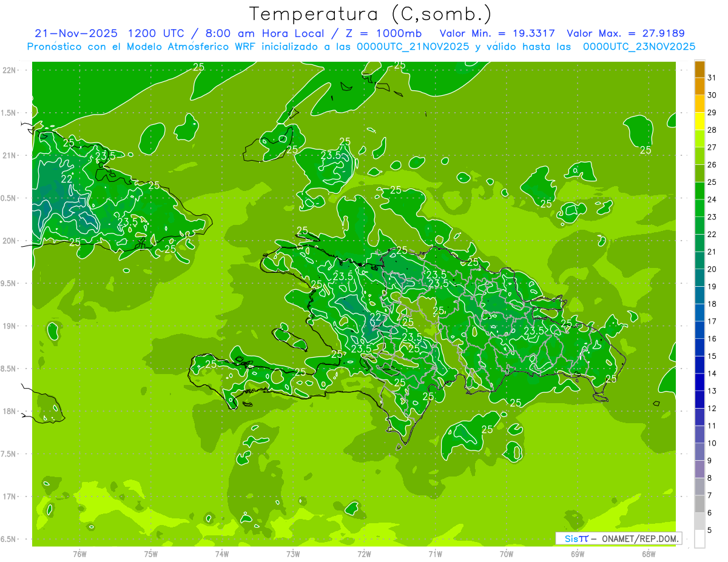Click the legend color band between 25 and 26

(699, 173)
